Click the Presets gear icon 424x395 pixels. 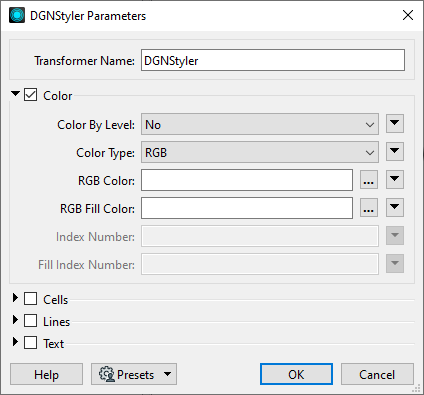tap(107, 374)
